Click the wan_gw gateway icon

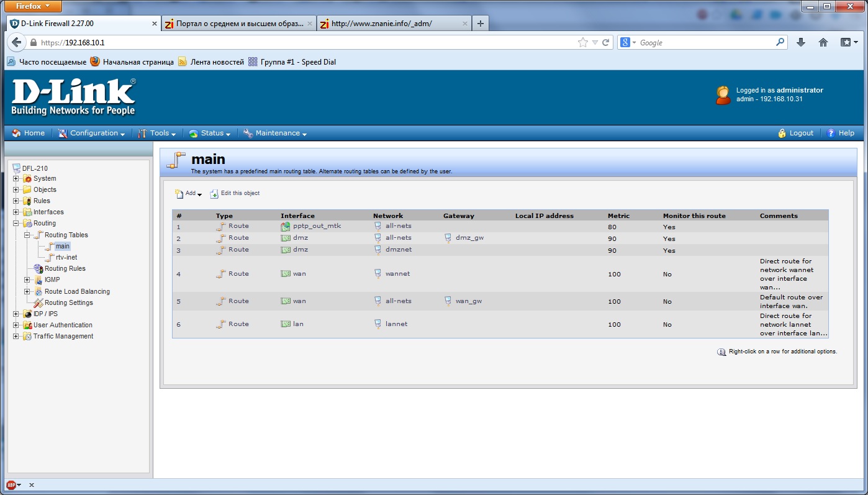tap(448, 301)
